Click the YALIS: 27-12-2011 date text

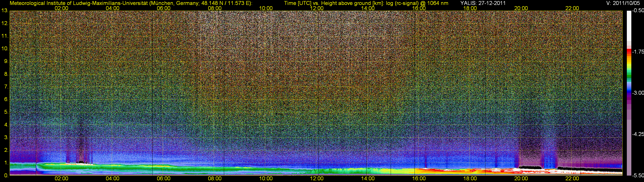tap(483, 3)
